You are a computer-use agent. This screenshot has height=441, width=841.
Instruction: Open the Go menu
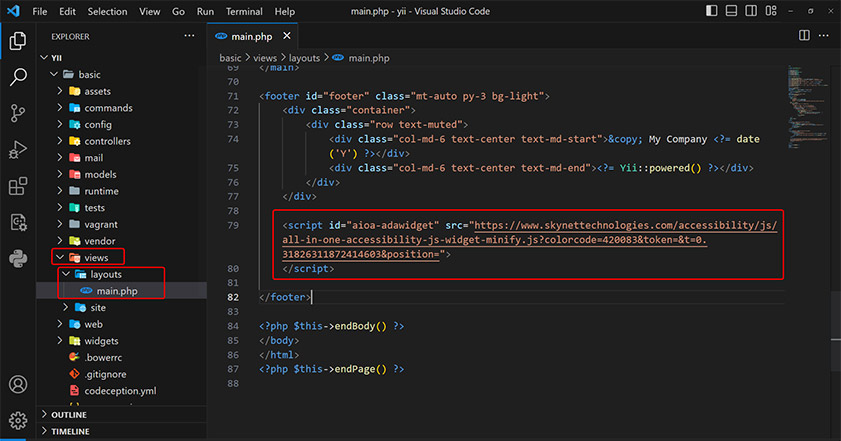click(x=179, y=11)
